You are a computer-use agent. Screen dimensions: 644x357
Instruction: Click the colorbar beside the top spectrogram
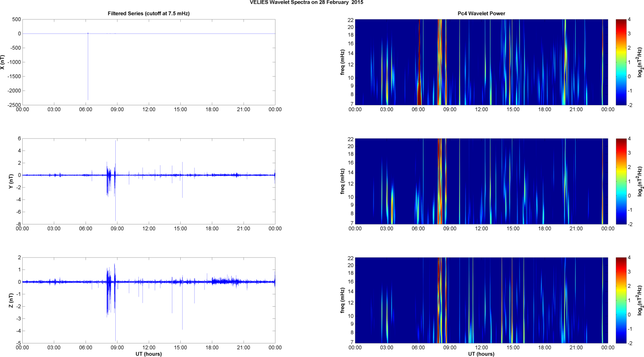coord(621,62)
